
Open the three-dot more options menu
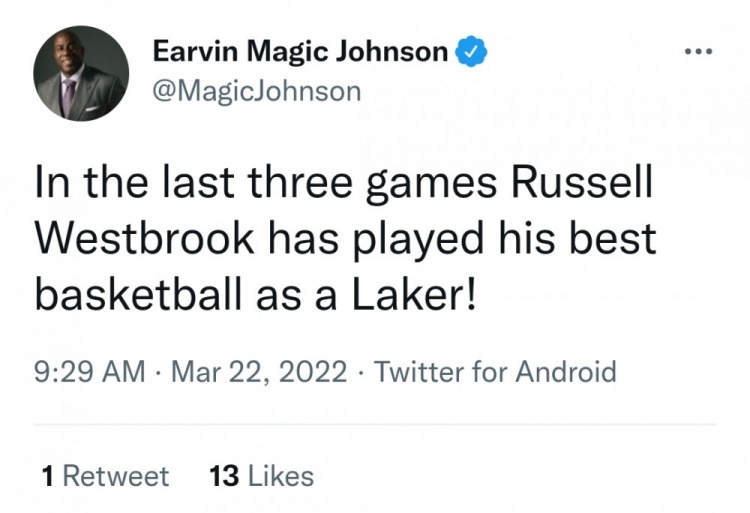click(699, 51)
